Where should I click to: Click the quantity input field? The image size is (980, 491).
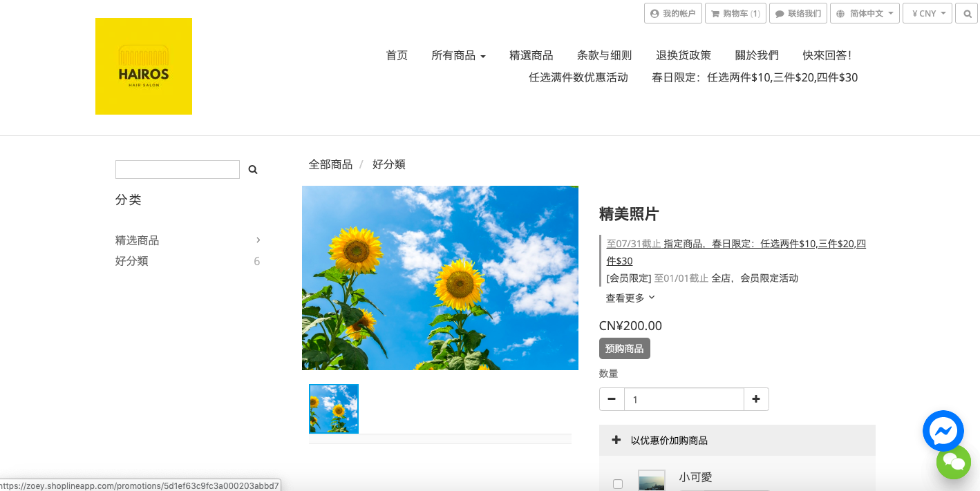point(684,399)
